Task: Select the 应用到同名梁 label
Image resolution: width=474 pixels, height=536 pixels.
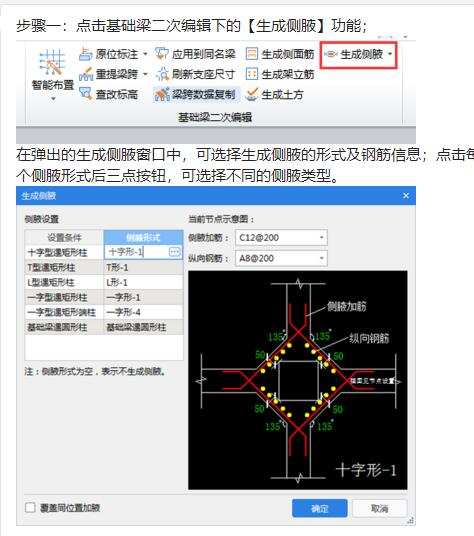Action: pos(203,54)
